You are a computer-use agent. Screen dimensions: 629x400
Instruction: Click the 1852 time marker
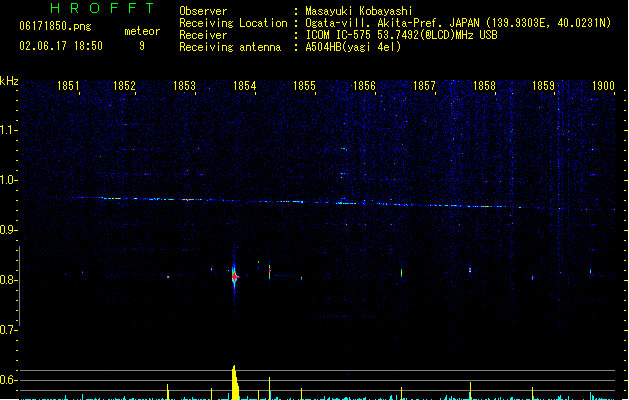point(124,86)
